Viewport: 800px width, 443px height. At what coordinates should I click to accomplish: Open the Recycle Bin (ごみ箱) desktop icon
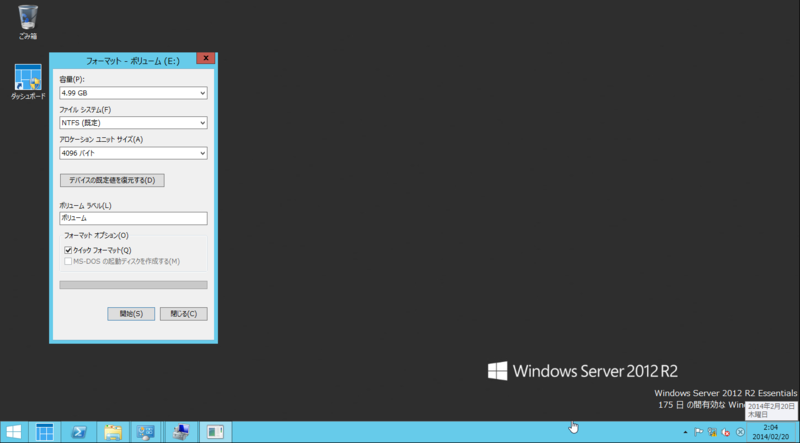[x=28, y=22]
